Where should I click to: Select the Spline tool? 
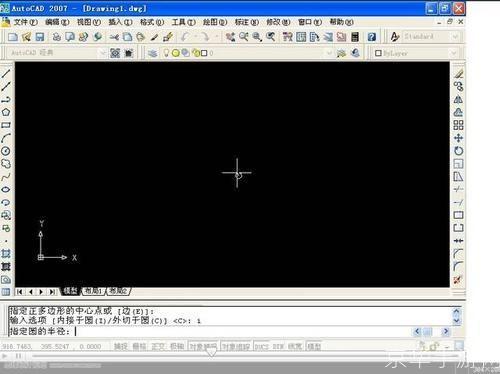point(6,177)
